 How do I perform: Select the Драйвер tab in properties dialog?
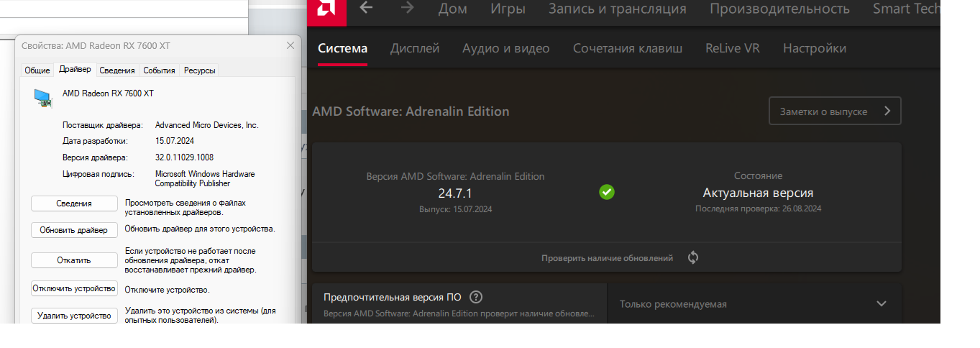[75, 69]
